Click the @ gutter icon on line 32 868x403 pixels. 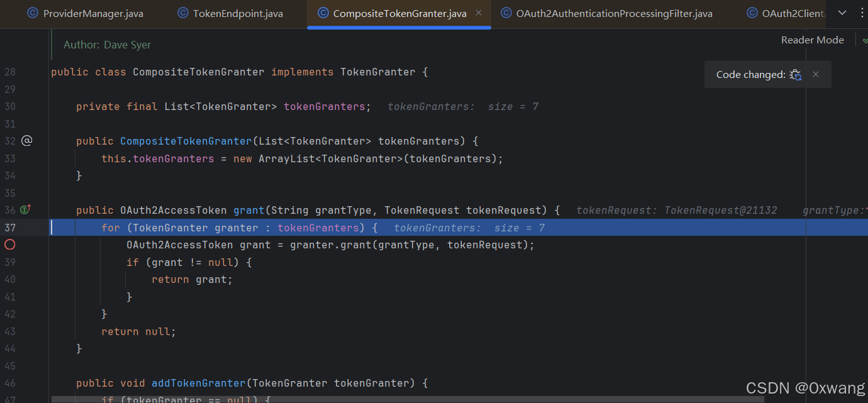point(26,141)
